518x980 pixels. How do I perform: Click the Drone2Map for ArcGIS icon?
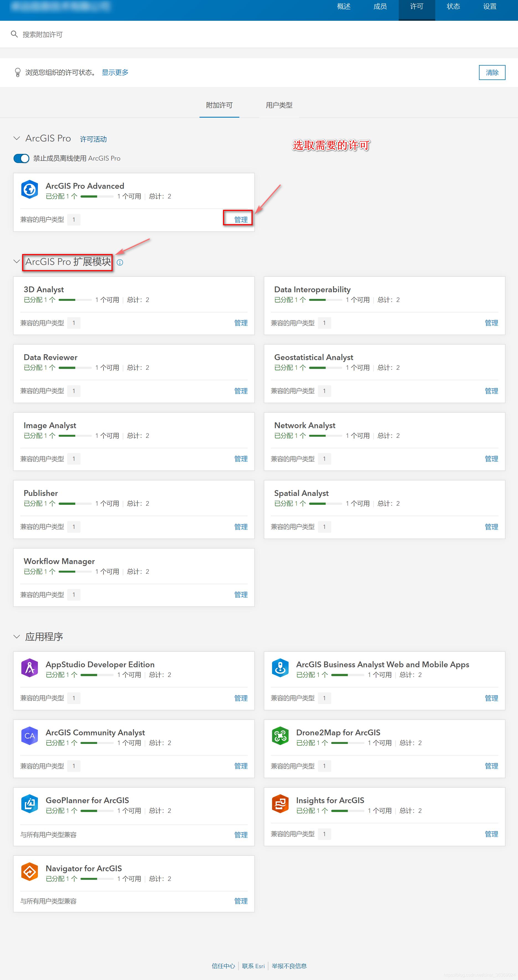[280, 736]
